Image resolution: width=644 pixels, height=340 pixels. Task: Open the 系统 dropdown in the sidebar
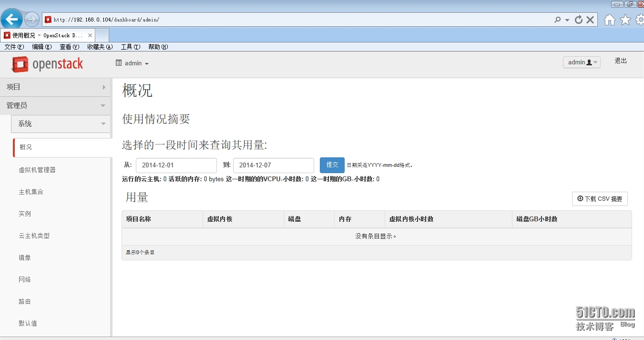click(x=61, y=124)
